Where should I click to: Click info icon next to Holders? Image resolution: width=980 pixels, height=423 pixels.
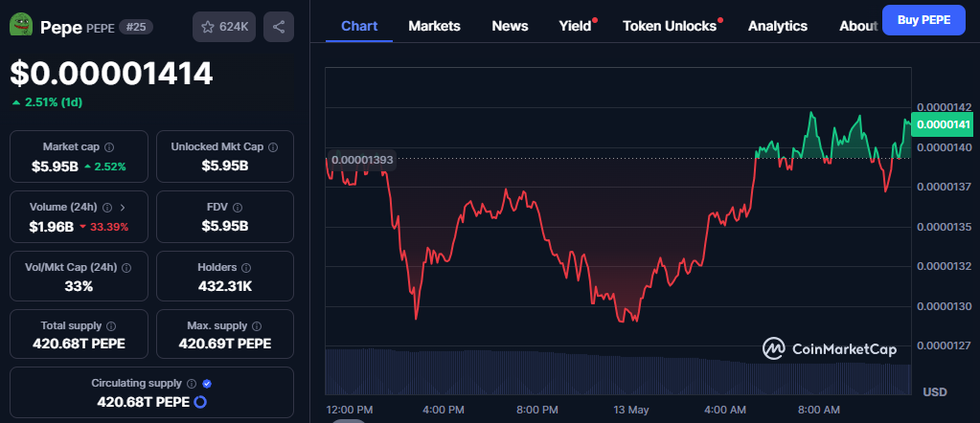click(x=246, y=267)
